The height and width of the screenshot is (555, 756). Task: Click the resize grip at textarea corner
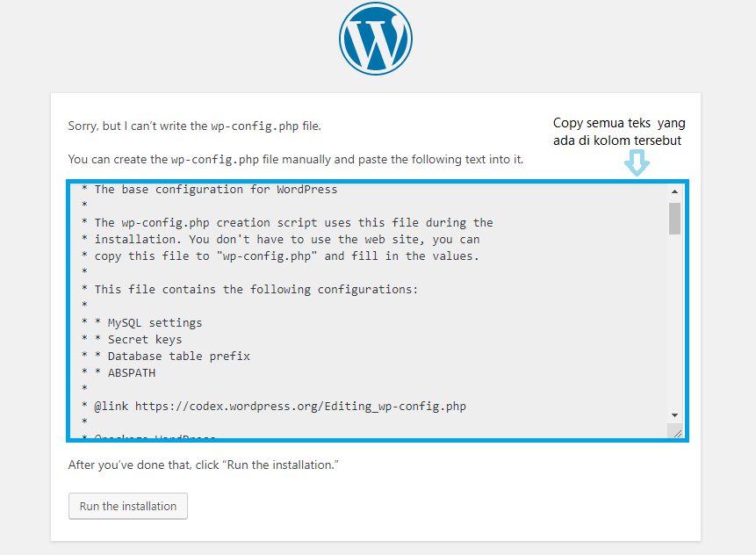click(x=677, y=433)
